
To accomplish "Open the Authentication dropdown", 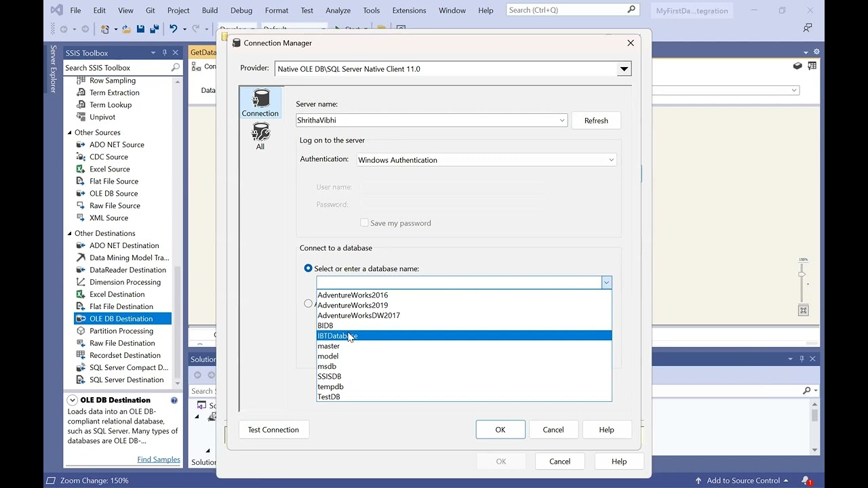I will pyautogui.click(x=611, y=161).
